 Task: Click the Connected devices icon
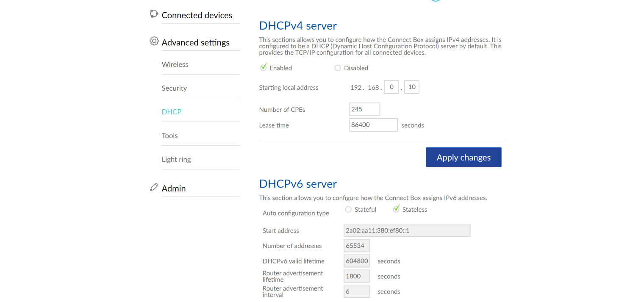pos(154,14)
